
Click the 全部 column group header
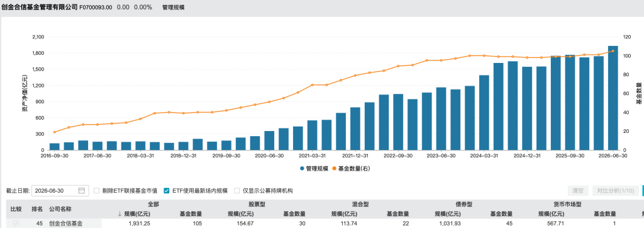pos(153,203)
